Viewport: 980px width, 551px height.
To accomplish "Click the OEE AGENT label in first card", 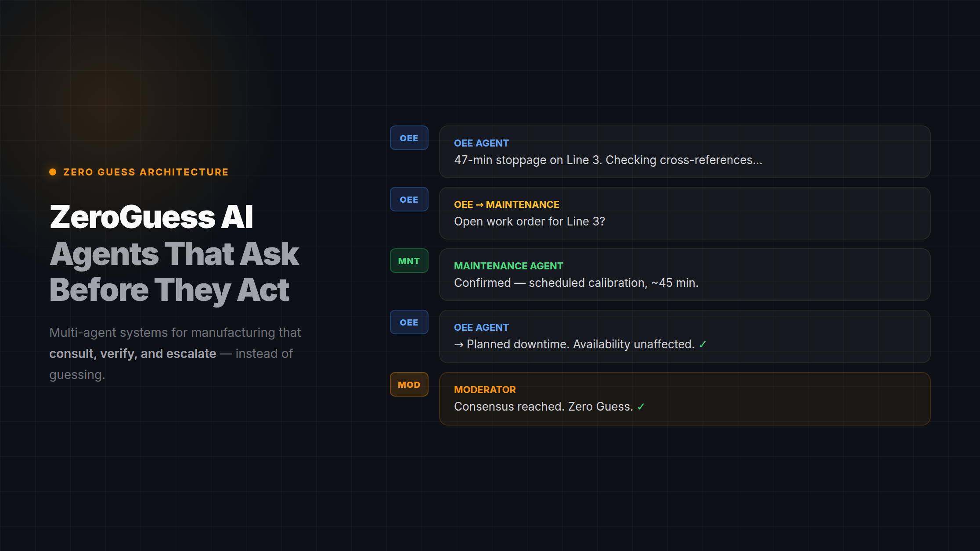I will click(x=481, y=143).
